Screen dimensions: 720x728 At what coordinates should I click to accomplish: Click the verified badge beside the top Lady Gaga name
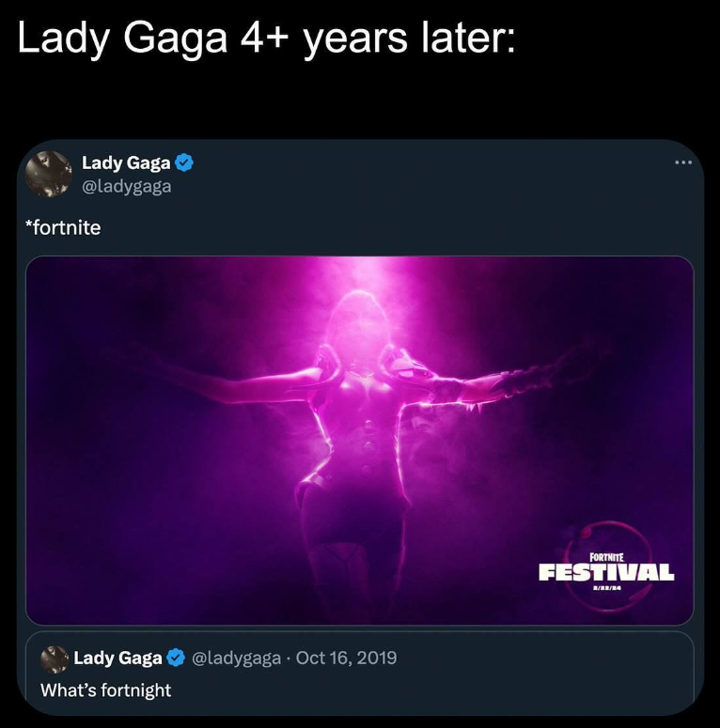(x=185, y=163)
